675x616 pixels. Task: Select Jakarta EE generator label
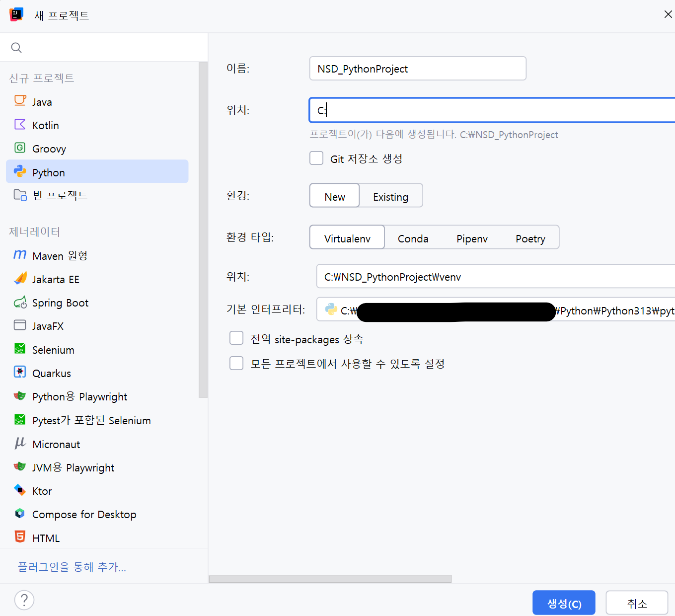coord(56,279)
